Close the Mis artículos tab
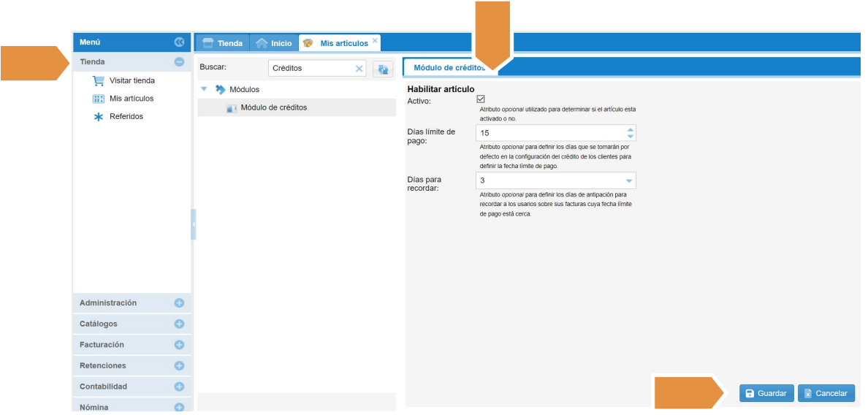The height and width of the screenshot is (415, 868). (375, 40)
